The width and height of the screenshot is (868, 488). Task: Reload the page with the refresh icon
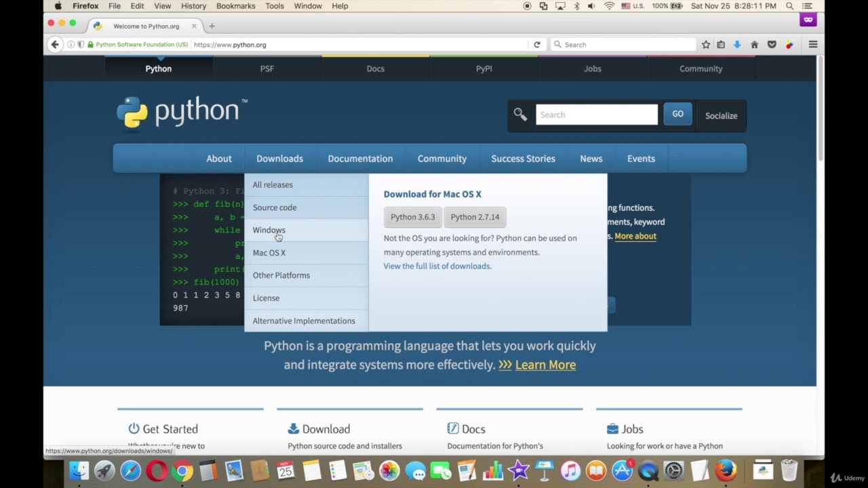coord(537,45)
